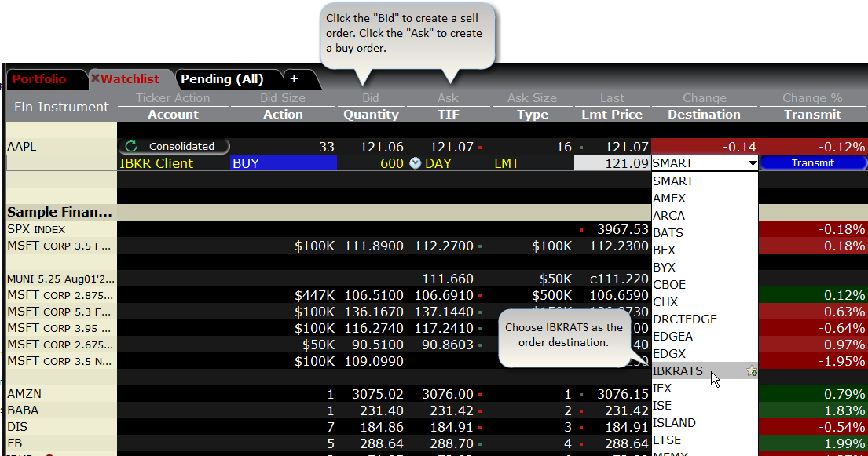Switch to the Portfolio tab
Image resolution: width=868 pixels, height=456 pixels.
39,79
